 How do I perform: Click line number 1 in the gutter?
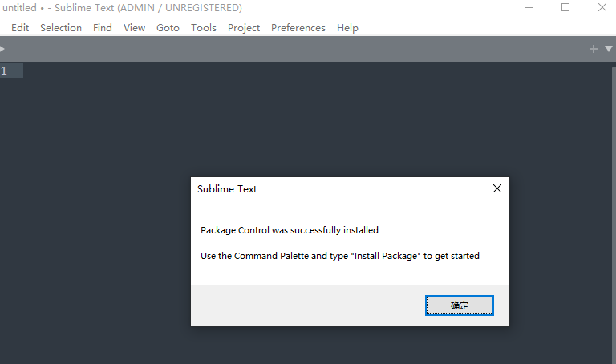[4, 71]
